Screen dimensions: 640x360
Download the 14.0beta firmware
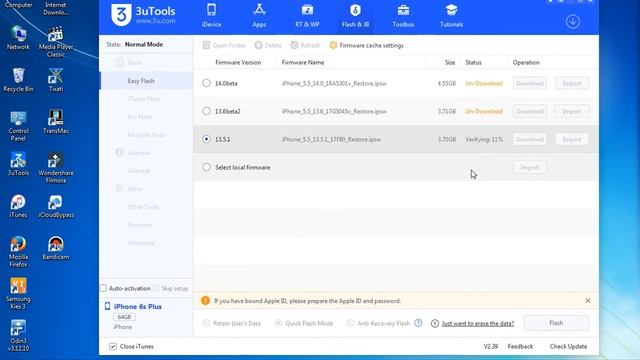point(529,83)
